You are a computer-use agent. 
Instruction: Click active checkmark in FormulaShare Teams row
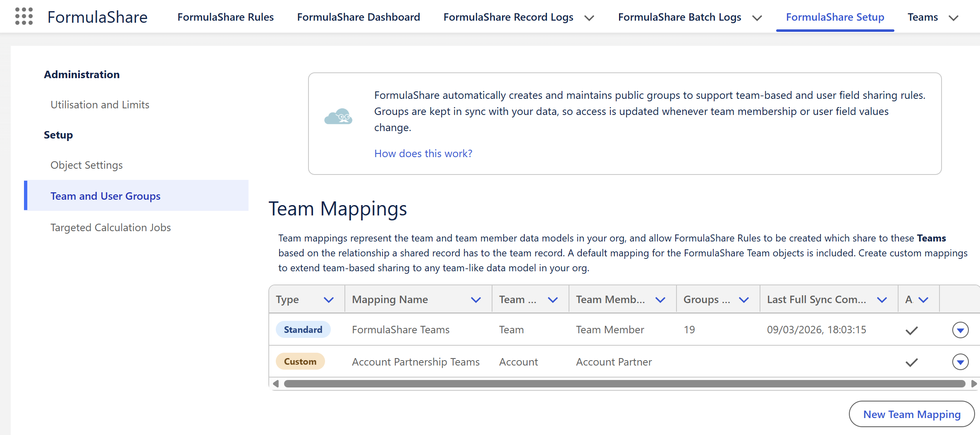pyautogui.click(x=911, y=330)
